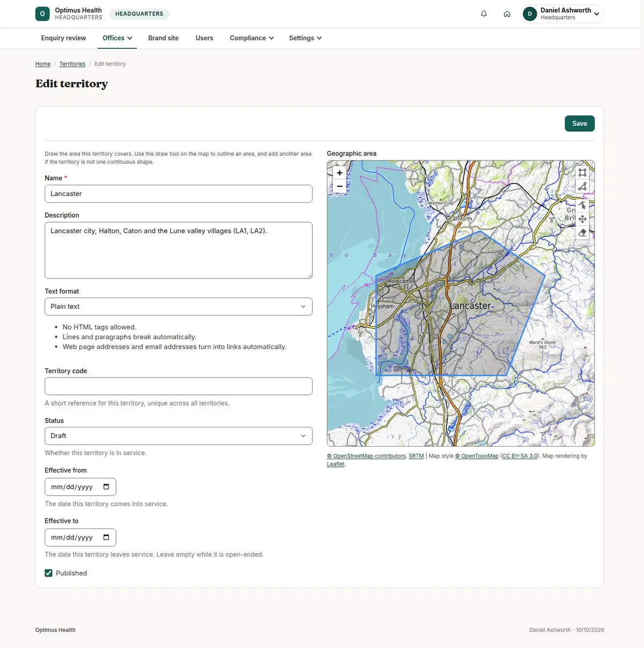The width and height of the screenshot is (644, 648).
Task: Click the Description text area
Action: (x=179, y=250)
